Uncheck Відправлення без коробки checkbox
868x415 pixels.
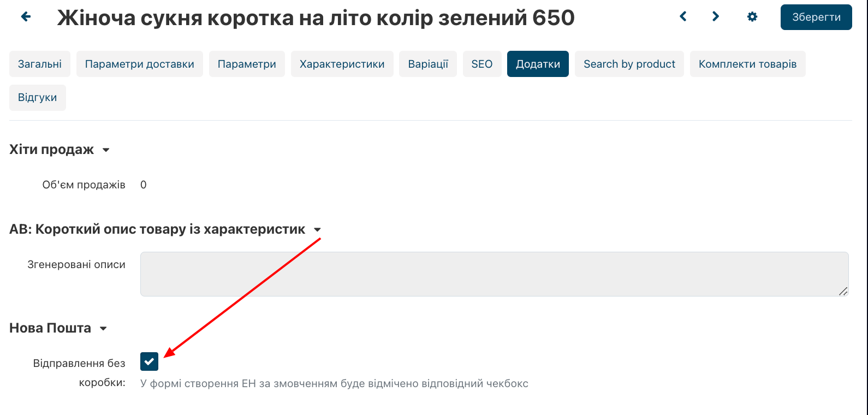point(149,361)
